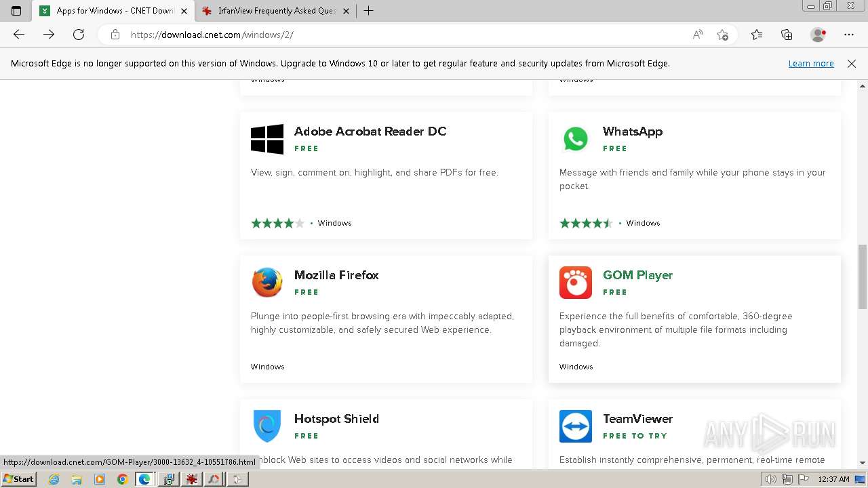The width and height of the screenshot is (868, 488).
Task: Click WhatsApp star rating
Action: click(x=586, y=223)
